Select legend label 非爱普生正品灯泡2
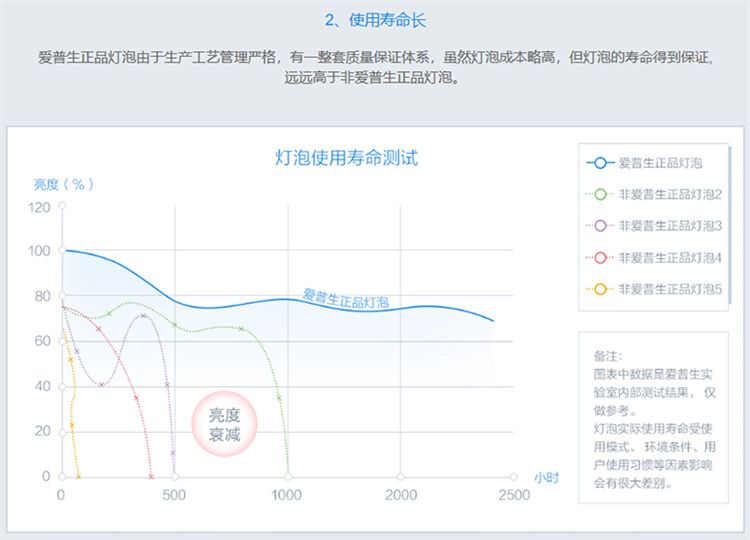Image resolution: width=750 pixels, height=540 pixels. tap(670, 195)
